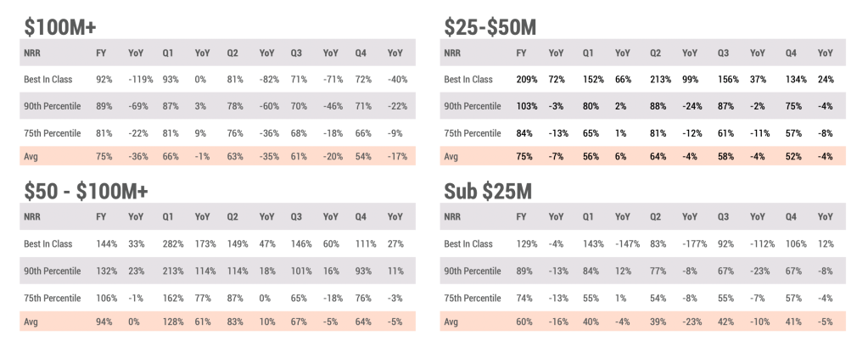Click the Sub $25M table heading

tap(488, 192)
